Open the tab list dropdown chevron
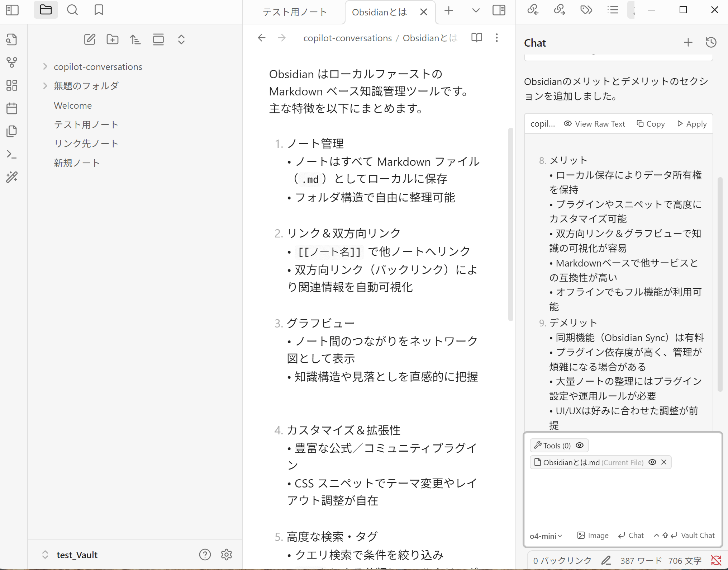728x570 pixels. 476,11
